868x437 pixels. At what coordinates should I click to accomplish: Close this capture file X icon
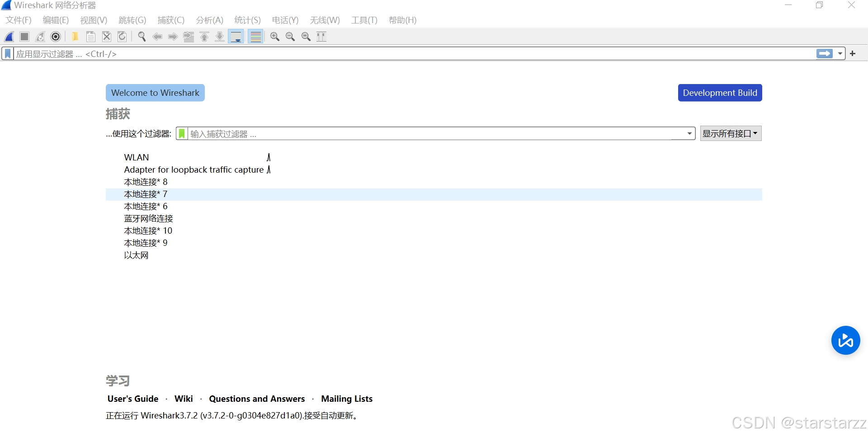pyautogui.click(x=107, y=37)
